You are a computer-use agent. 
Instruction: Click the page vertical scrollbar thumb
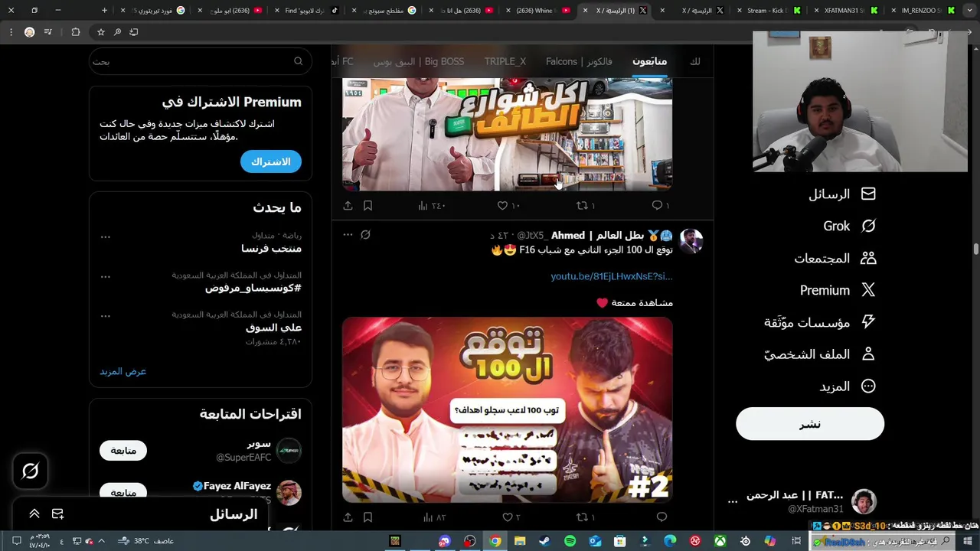point(976,249)
